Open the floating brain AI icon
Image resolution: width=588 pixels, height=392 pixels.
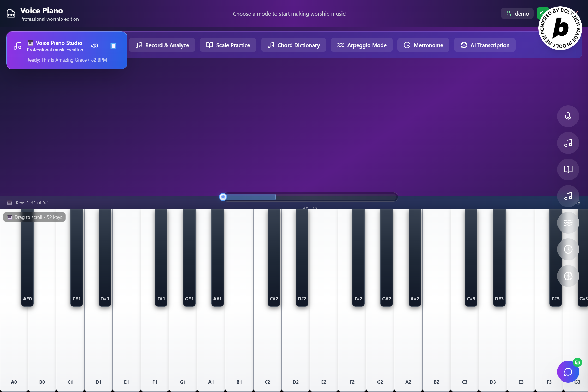568,276
